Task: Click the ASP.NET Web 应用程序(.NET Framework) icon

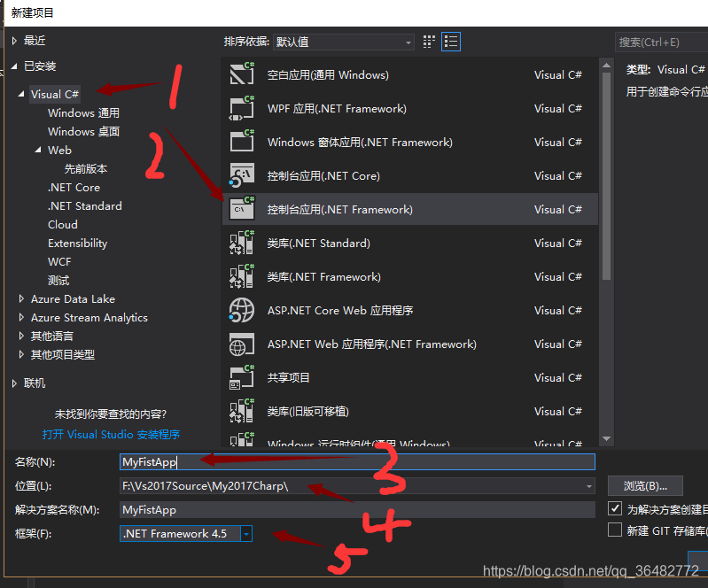Action: [242, 344]
